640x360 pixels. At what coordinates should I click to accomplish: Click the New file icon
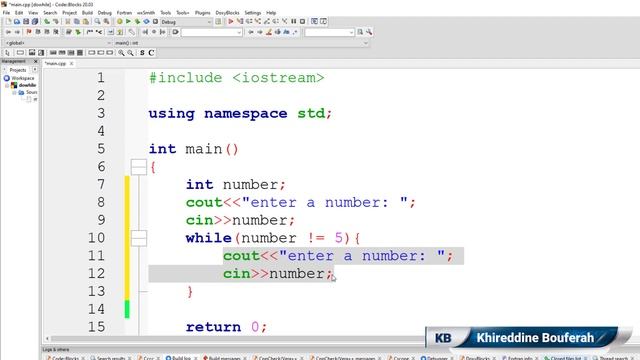click(8, 22)
